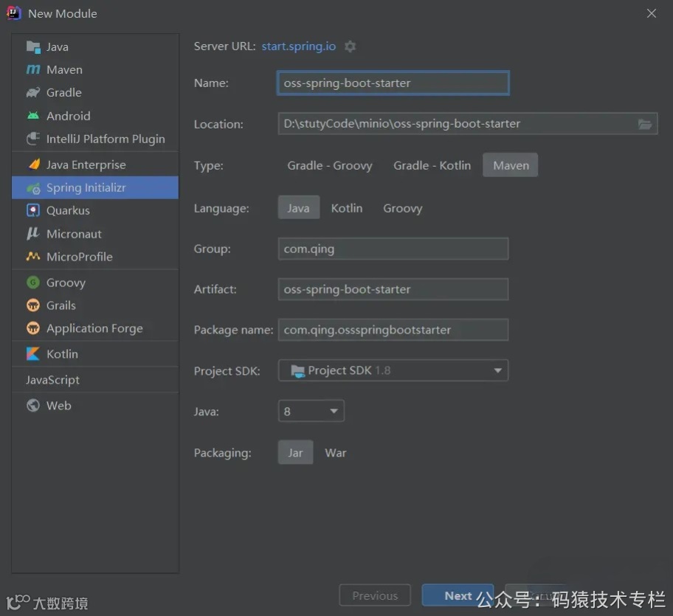Focus the Name input field
Image resolution: width=673 pixels, height=616 pixels.
(393, 83)
